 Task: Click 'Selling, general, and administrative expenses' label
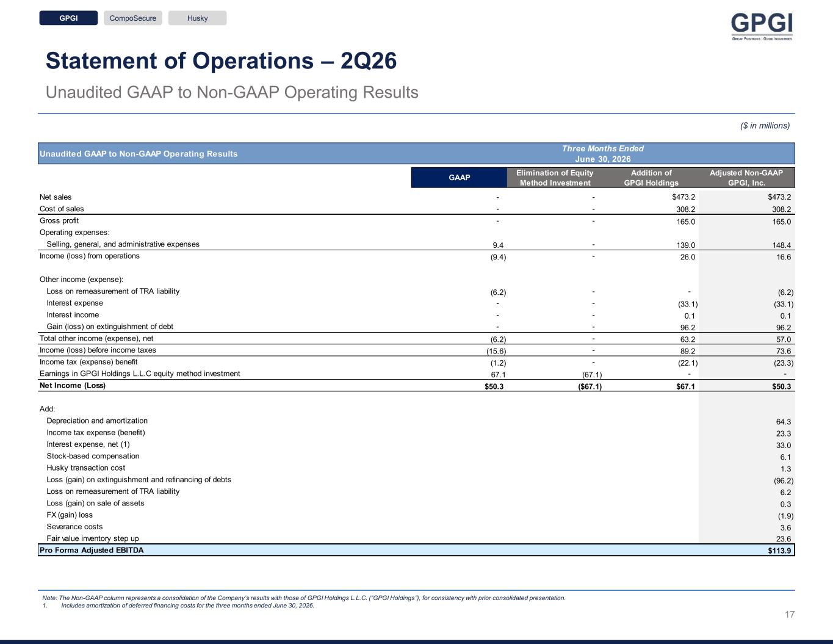123,244
